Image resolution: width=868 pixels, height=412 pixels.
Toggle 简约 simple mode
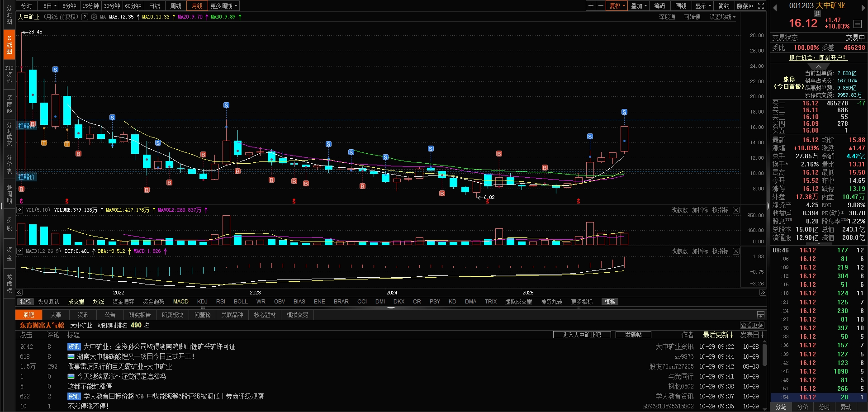point(724,6)
